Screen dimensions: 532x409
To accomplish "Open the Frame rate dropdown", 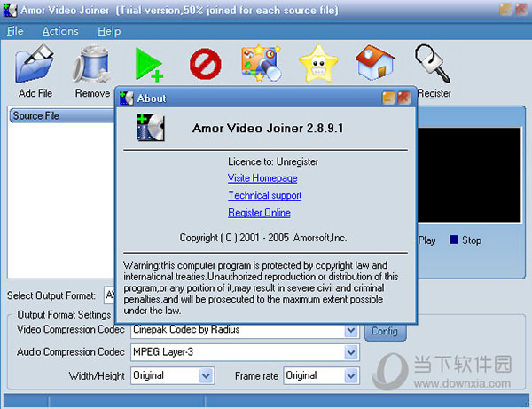I will pos(351,376).
